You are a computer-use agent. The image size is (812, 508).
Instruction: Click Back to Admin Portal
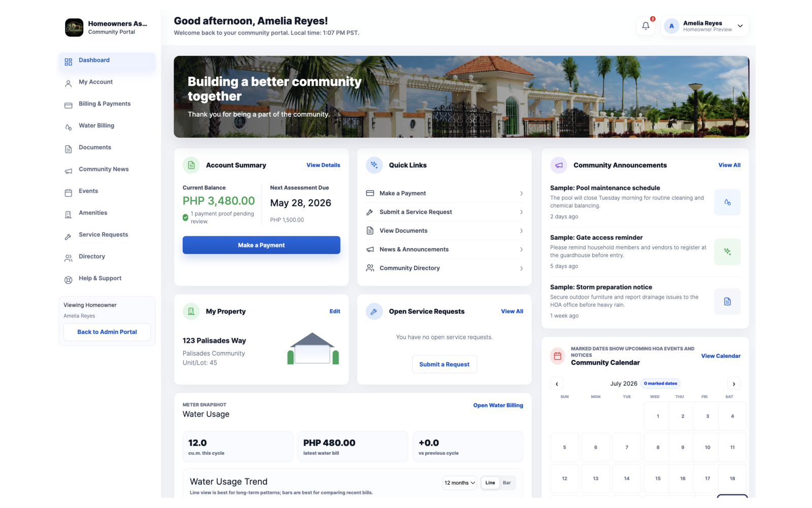pyautogui.click(x=107, y=332)
